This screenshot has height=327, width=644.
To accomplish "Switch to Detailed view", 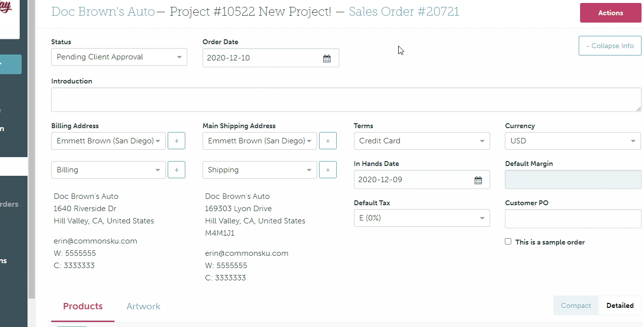I will (619, 305).
